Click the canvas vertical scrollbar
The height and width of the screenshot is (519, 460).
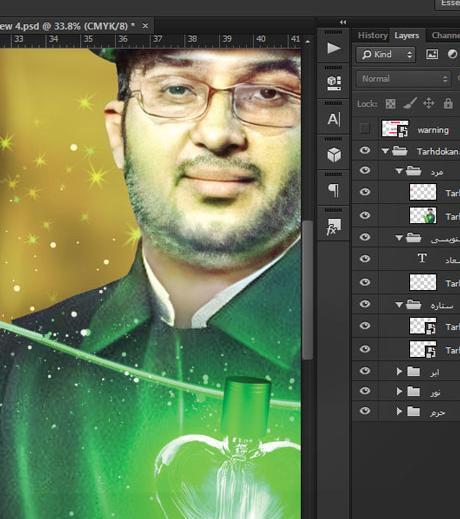point(308,290)
